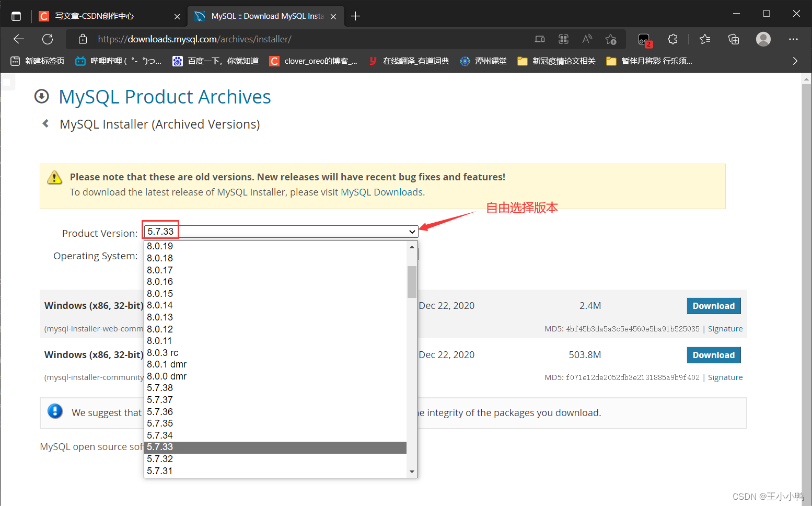Select version 8.0.18 from the list
This screenshot has width=812, height=506.
[x=275, y=258]
